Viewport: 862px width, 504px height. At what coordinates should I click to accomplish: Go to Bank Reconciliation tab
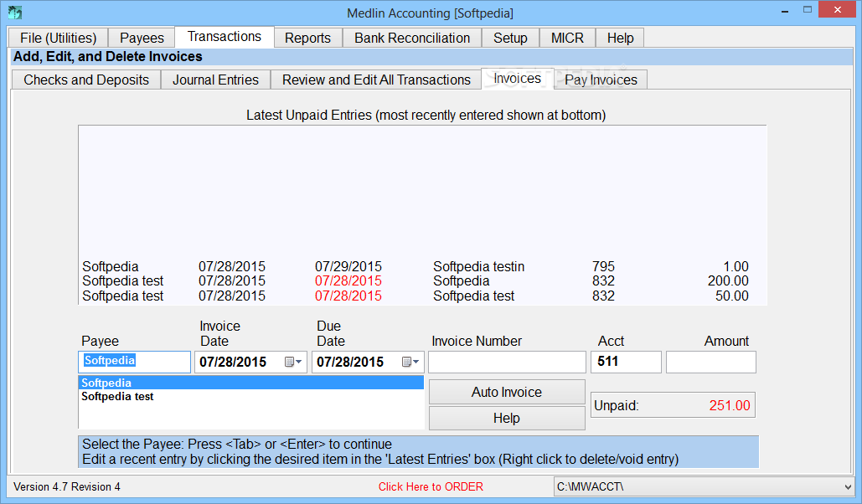[412, 38]
